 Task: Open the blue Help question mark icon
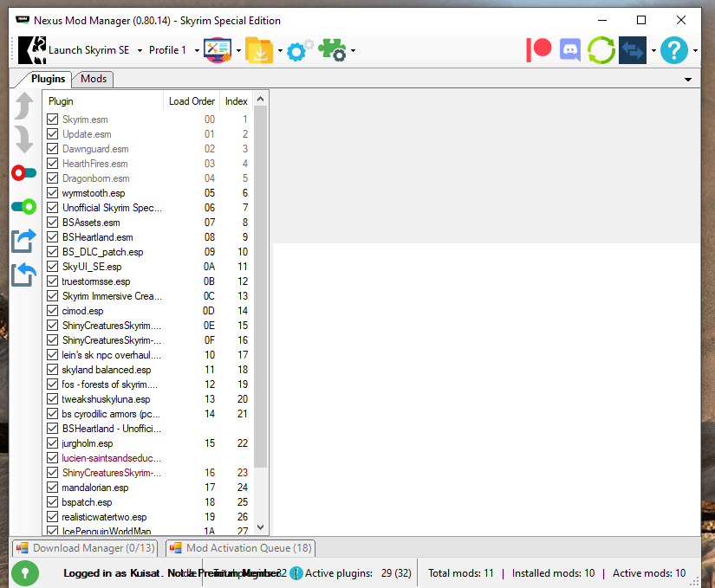point(673,49)
